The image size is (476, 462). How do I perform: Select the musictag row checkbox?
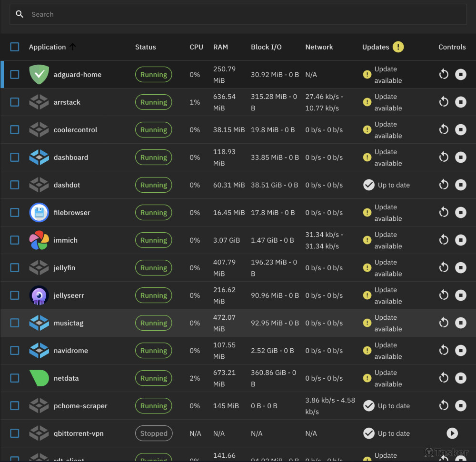tap(15, 323)
